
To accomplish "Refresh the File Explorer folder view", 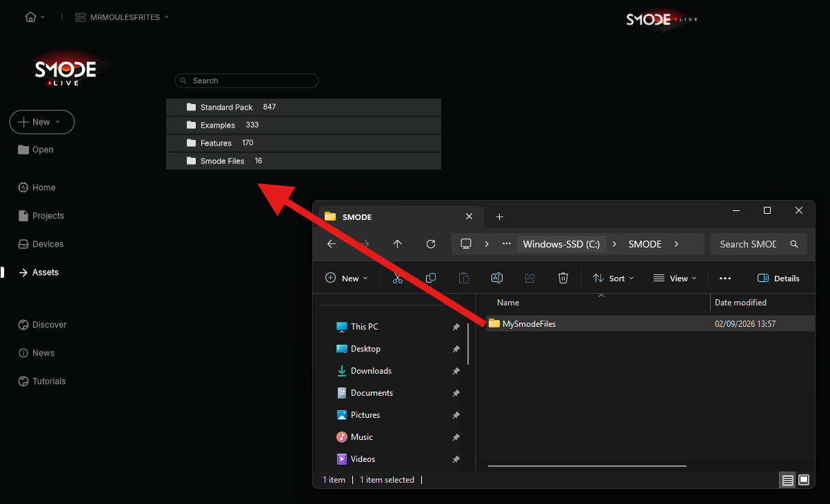I will pos(431,244).
